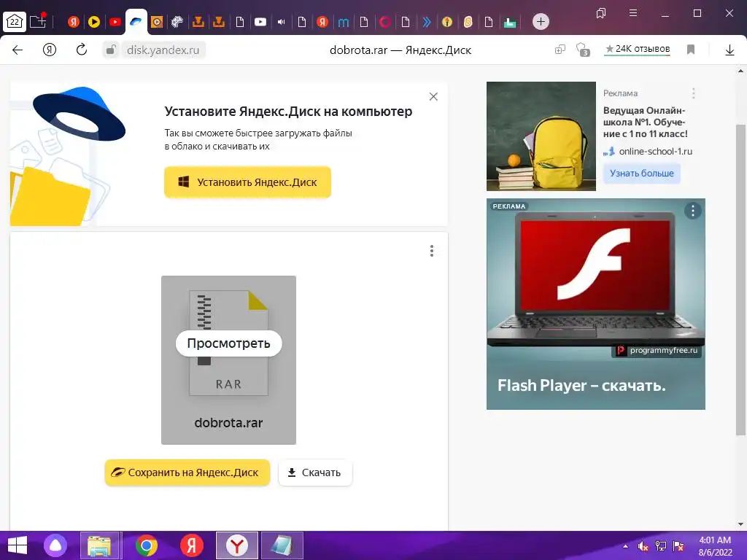The image size is (747, 560).
Task: Switch to the speaker icon tab
Action: tap(281, 21)
